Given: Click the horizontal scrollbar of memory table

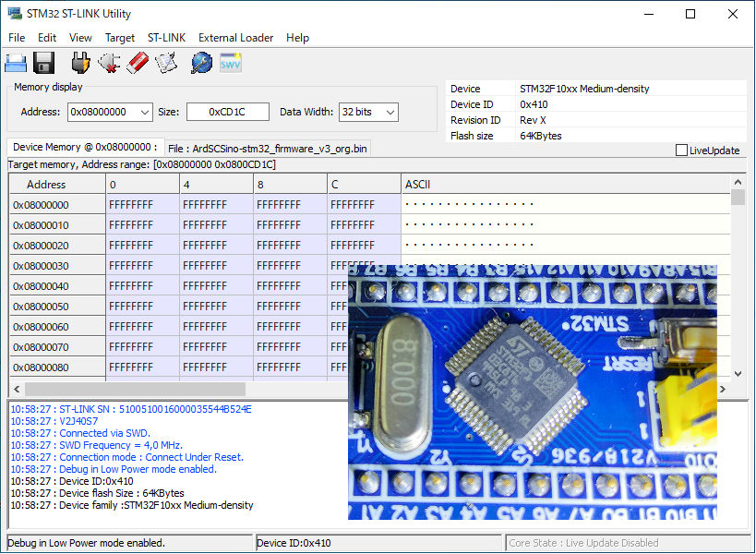Looking at the screenshot, I should point(134,390).
